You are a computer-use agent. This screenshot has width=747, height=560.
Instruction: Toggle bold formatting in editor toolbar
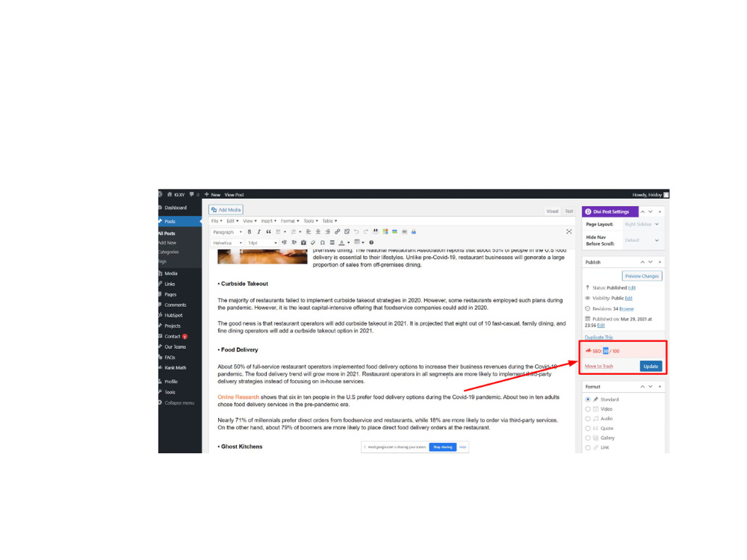(249, 232)
